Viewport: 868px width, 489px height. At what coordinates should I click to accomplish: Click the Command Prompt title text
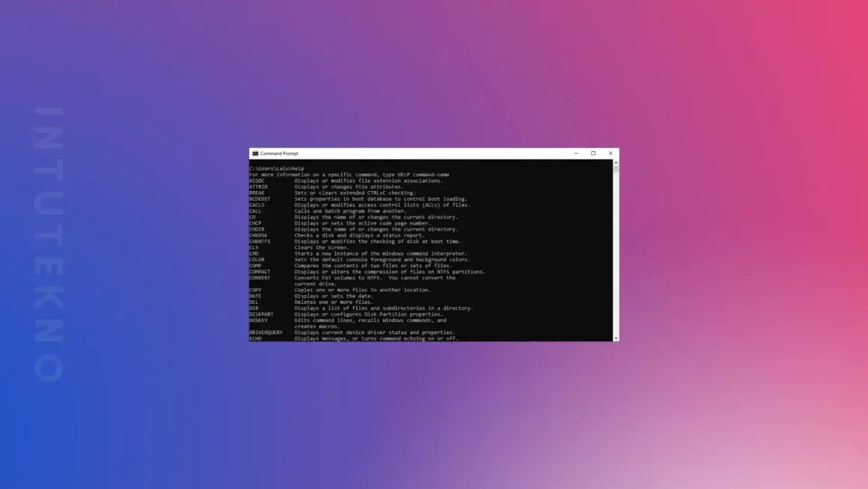(x=279, y=154)
